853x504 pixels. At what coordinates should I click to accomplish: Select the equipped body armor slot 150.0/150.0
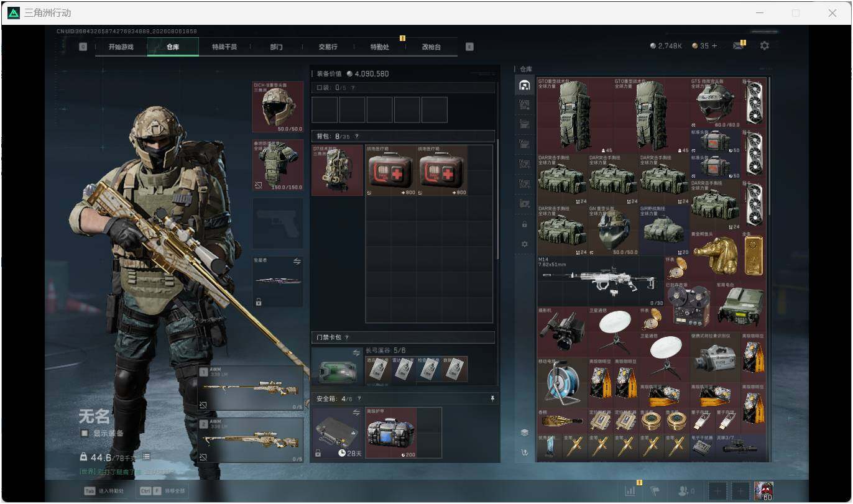[278, 165]
